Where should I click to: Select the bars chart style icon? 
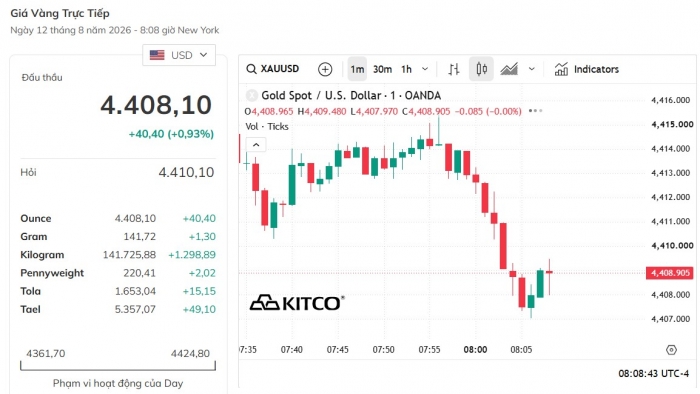click(x=454, y=69)
